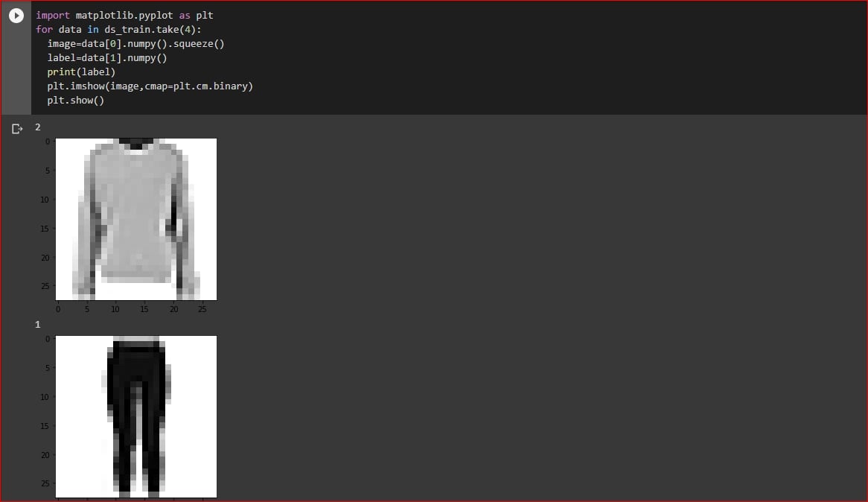Click printed label 2 above sweater plot
Screen dimensions: 868x502
(38, 127)
